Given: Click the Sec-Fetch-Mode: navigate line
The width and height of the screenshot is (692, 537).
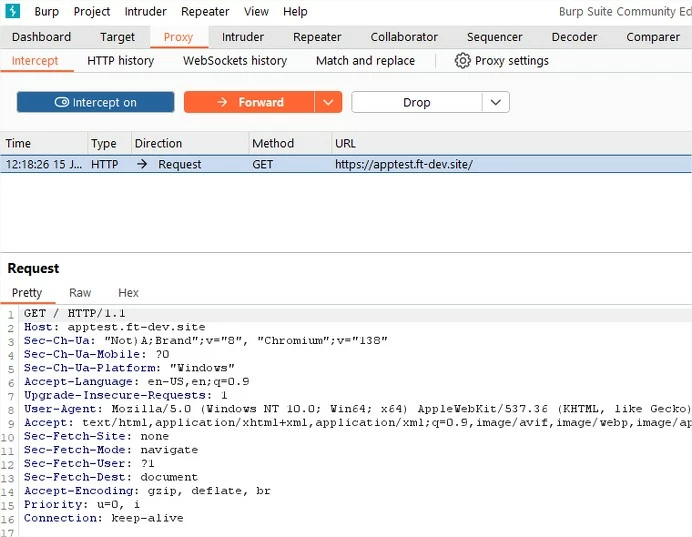Looking at the screenshot, I should click(111, 450).
